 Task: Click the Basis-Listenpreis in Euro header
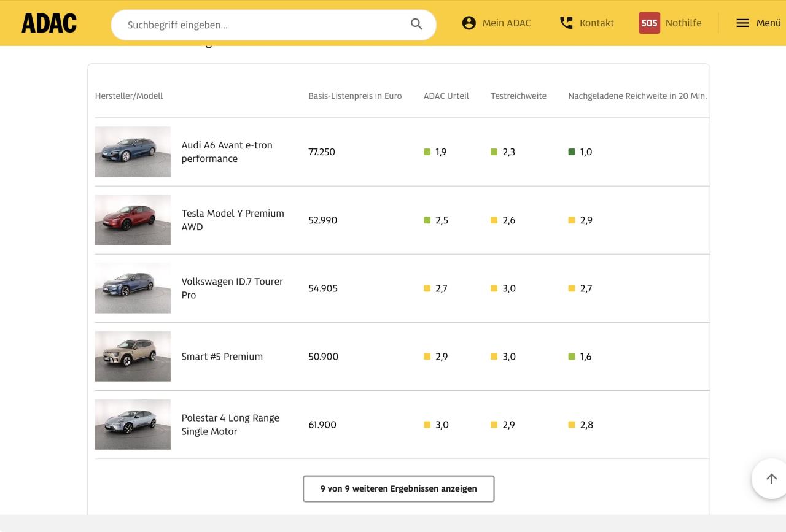[355, 96]
